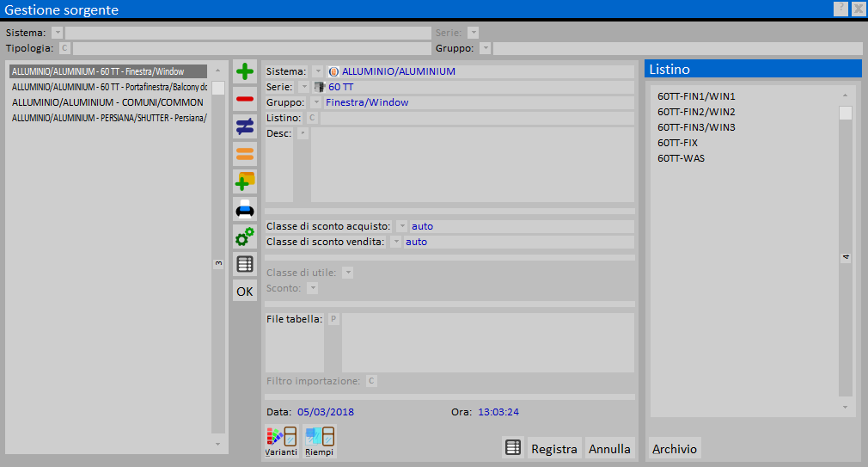The image size is (868, 467).
Task: Select 60TT-FIN2/WIN2 in Listino
Action: tap(696, 112)
